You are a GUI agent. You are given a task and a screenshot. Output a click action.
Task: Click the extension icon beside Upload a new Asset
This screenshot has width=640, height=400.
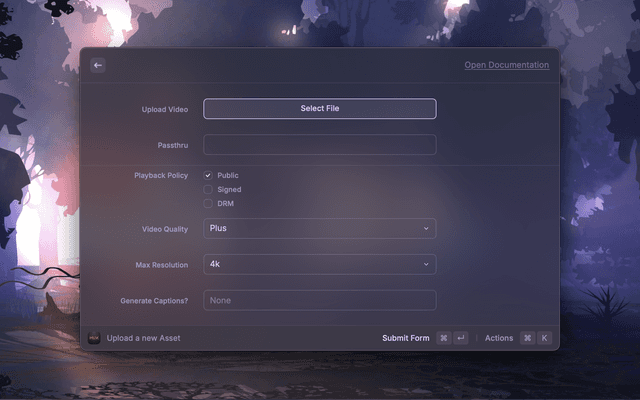tap(93, 338)
